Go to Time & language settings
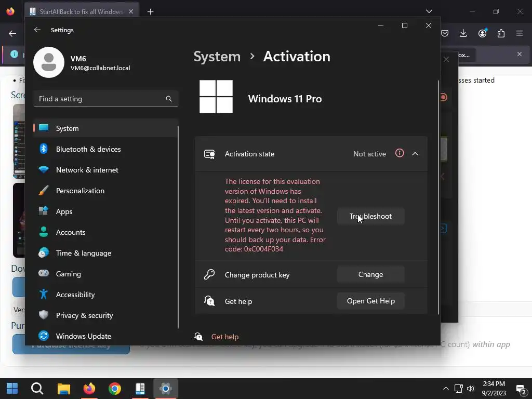This screenshot has height=399, width=532. [x=105, y=253]
